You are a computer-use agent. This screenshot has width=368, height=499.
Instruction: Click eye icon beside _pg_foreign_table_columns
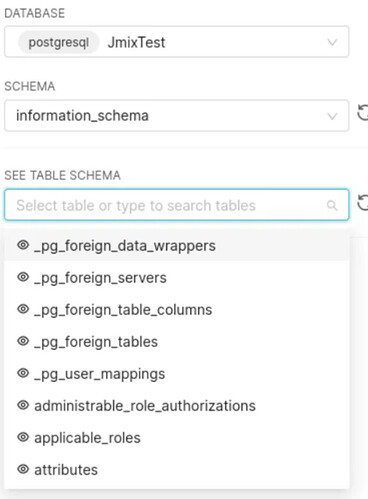pyautogui.click(x=23, y=309)
